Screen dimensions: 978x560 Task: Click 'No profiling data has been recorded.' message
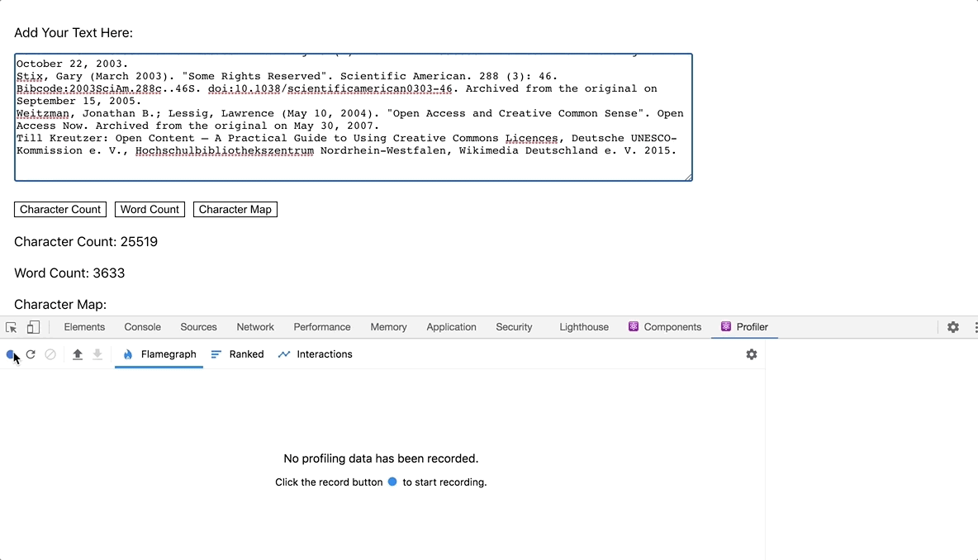[381, 458]
